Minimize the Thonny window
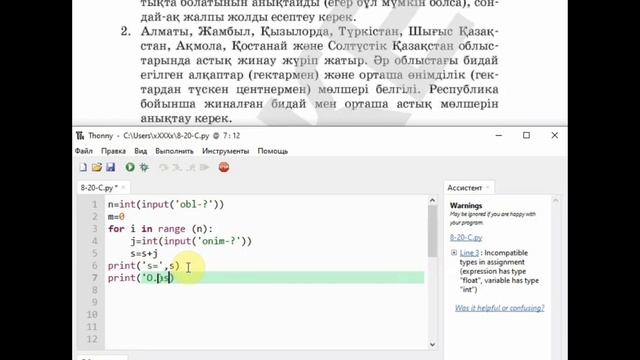Image resolution: width=640 pixels, height=360 pixels. click(499, 136)
